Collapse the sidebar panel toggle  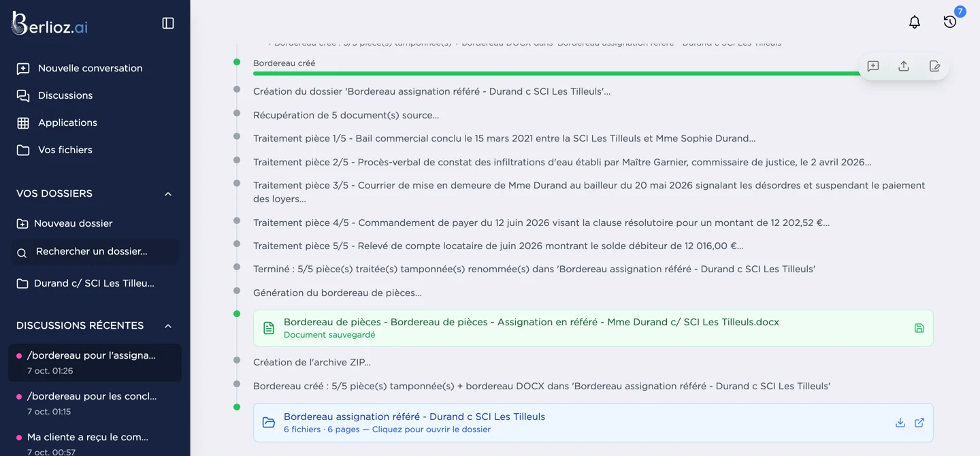coord(168,23)
